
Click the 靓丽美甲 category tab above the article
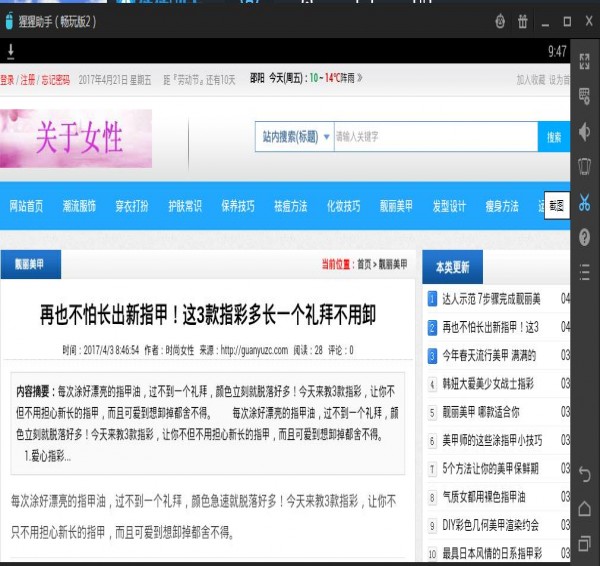tap(31, 264)
